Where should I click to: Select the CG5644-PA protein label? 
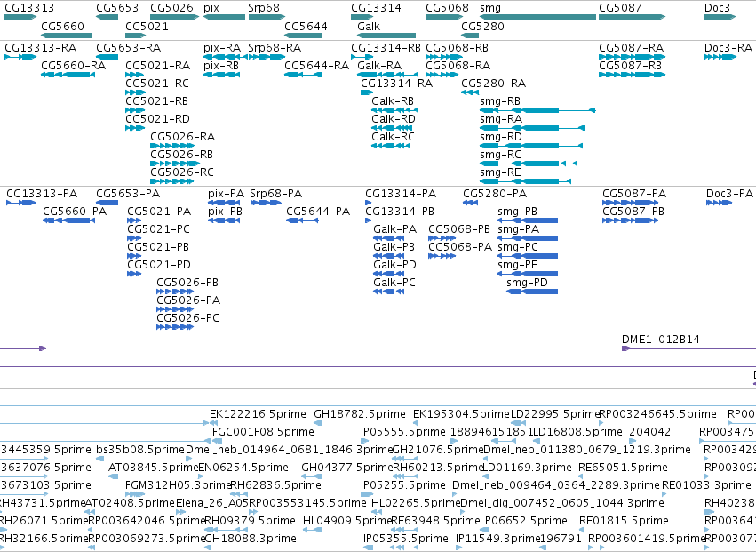pyautogui.click(x=318, y=212)
